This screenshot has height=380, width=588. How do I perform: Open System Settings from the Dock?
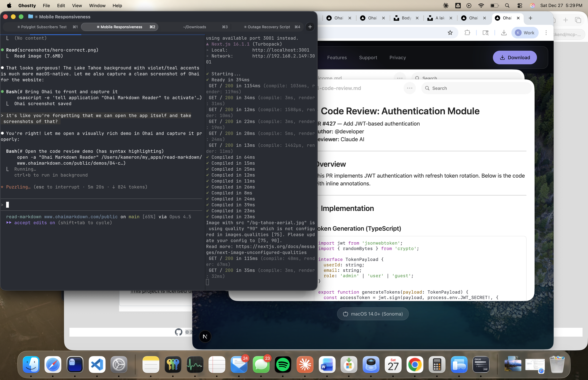pyautogui.click(x=119, y=365)
